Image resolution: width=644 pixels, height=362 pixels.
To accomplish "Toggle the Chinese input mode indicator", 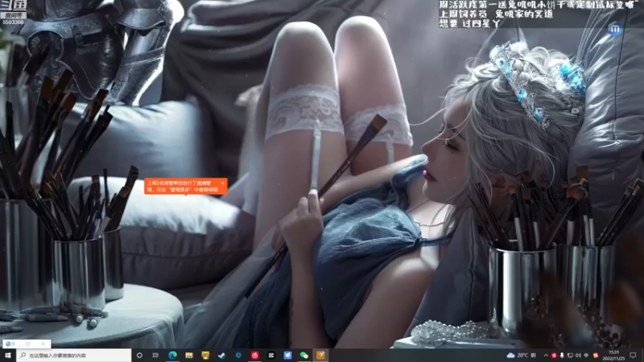I will [587, 356].
